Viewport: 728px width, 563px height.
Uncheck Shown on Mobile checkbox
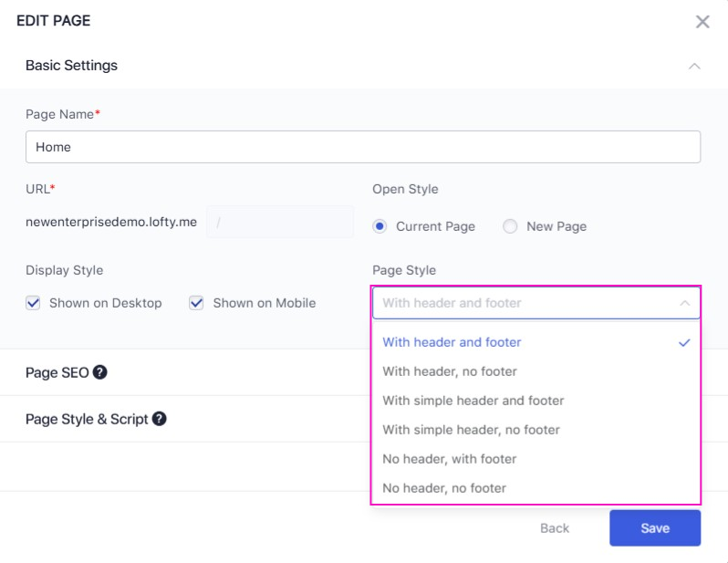click(x=196, y=303)
